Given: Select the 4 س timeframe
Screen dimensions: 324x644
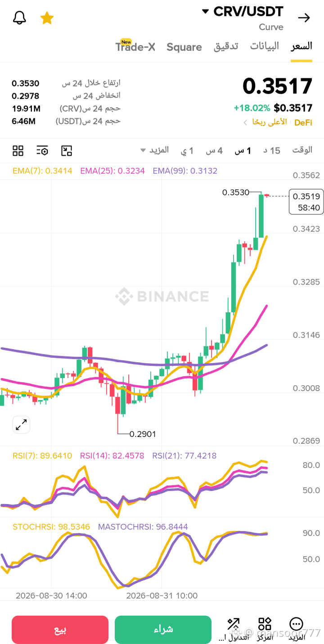Looking at the screenshot, I should tap(214, 150).
